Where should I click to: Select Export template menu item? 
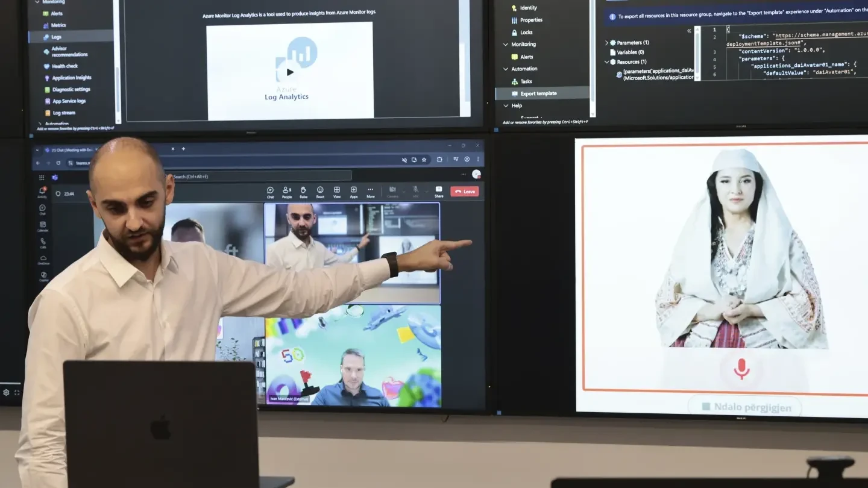(x=542, y=93)
